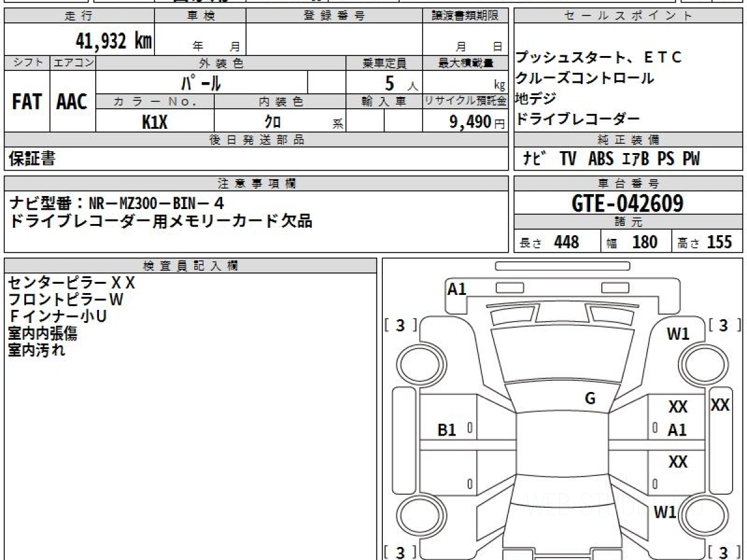
Task: Click the 41,932 km mileage value
Action: tap(113, 41)
